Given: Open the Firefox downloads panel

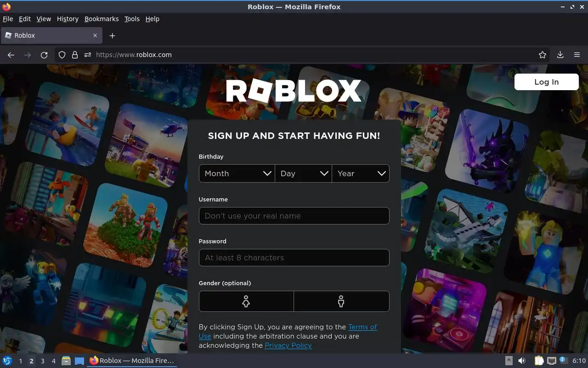Looking at the screenshot, I should [560, 55].
